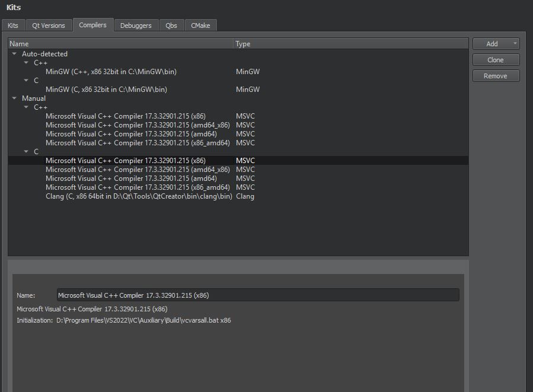Collapse the Auto-detected tree group
The height and width of the screenshot is (392, 533).
tap(14, 54)
